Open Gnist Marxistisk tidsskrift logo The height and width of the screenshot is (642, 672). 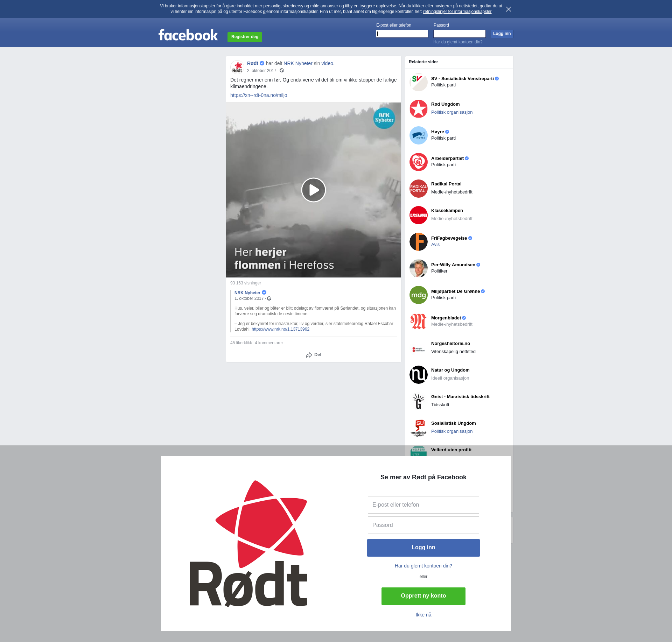tap(419, 401)
